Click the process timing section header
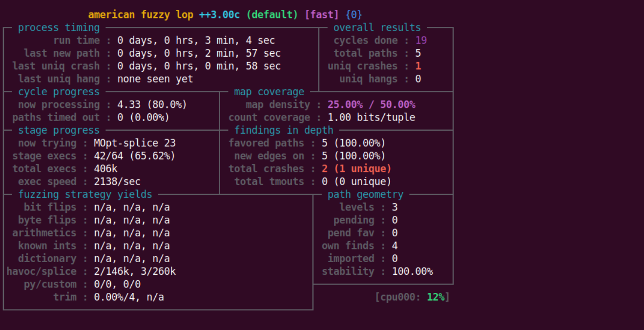Image resolution: width=644 pixels, height=330 pixels. tap(59, 28)
